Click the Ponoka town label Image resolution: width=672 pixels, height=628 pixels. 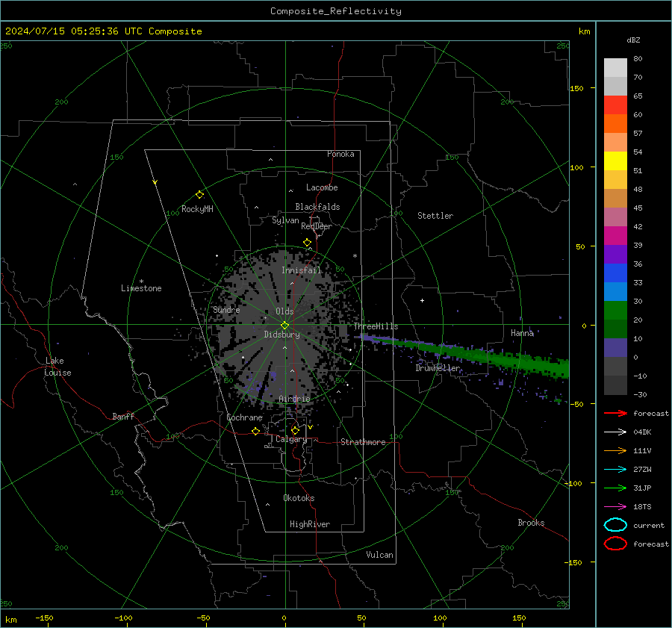coord(340,155)
